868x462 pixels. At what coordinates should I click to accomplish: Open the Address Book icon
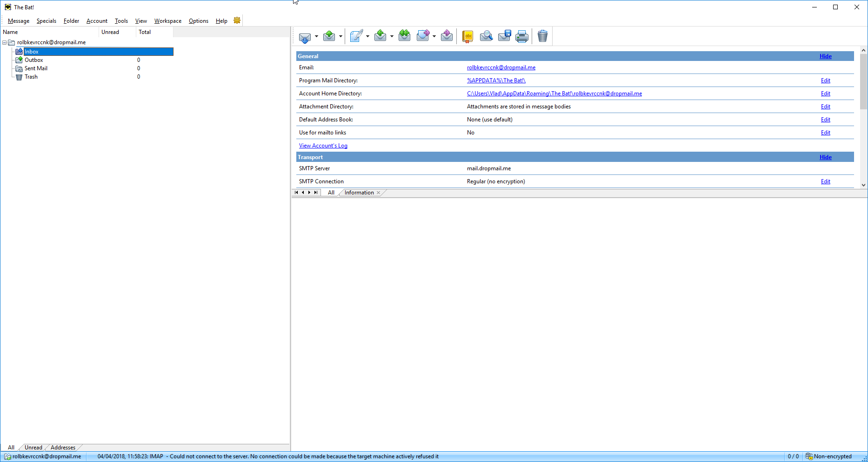click(468, 36)
